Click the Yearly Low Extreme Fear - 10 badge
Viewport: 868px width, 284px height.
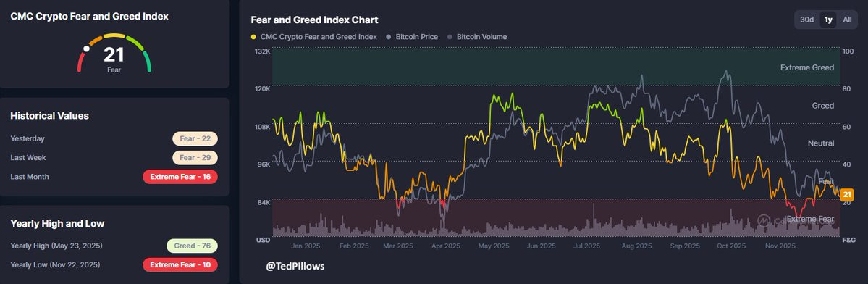180,264
